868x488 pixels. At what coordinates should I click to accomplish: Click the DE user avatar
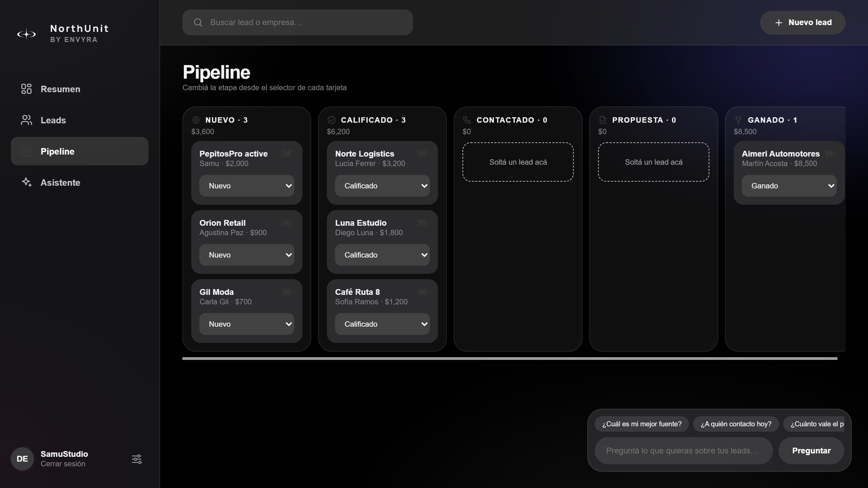click(x=22, y=459)
